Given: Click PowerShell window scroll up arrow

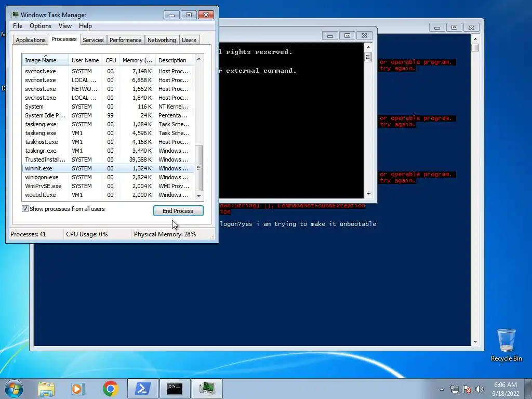Looking at the screenshot, I should [x=475, y=38].
